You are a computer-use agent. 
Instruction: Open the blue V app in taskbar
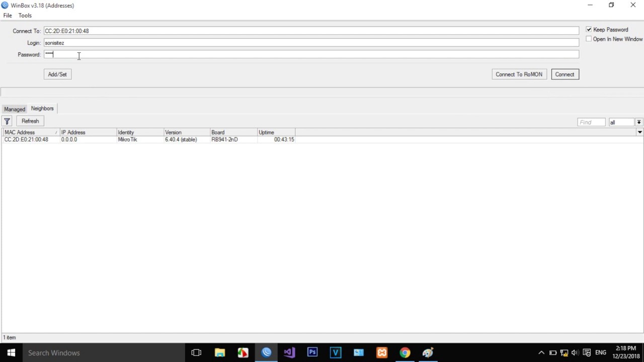(x=336, y=352)
